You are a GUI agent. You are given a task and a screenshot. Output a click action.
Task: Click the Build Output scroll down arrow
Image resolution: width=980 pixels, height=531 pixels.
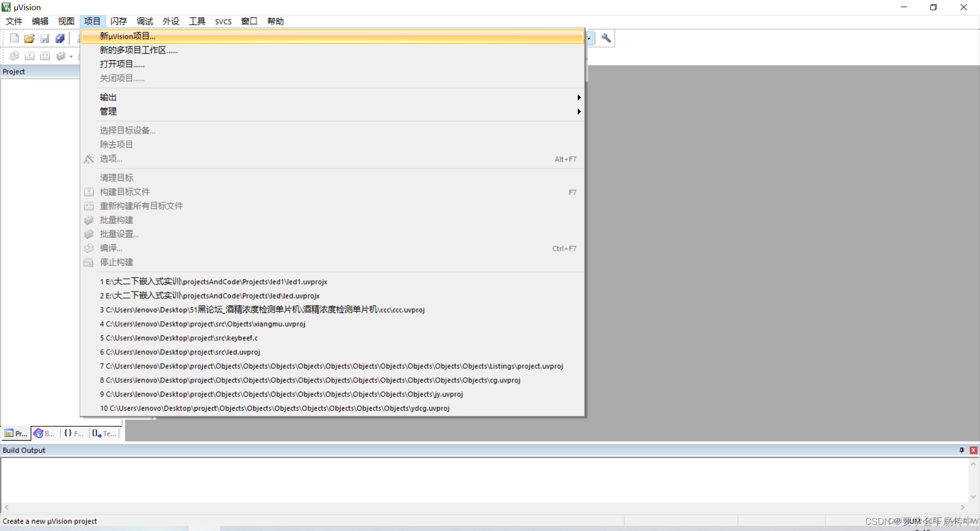click(x=973, y=496)
